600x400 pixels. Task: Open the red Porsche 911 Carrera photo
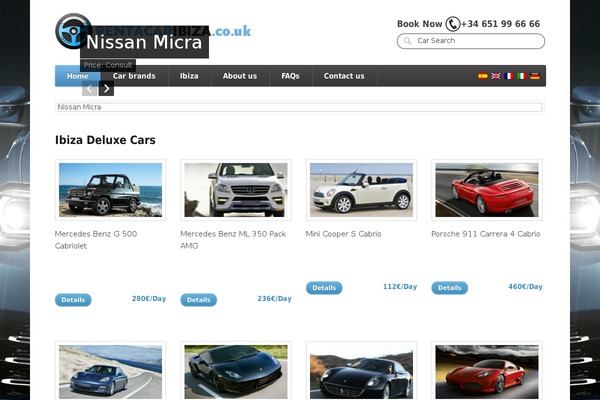(487, 190)
